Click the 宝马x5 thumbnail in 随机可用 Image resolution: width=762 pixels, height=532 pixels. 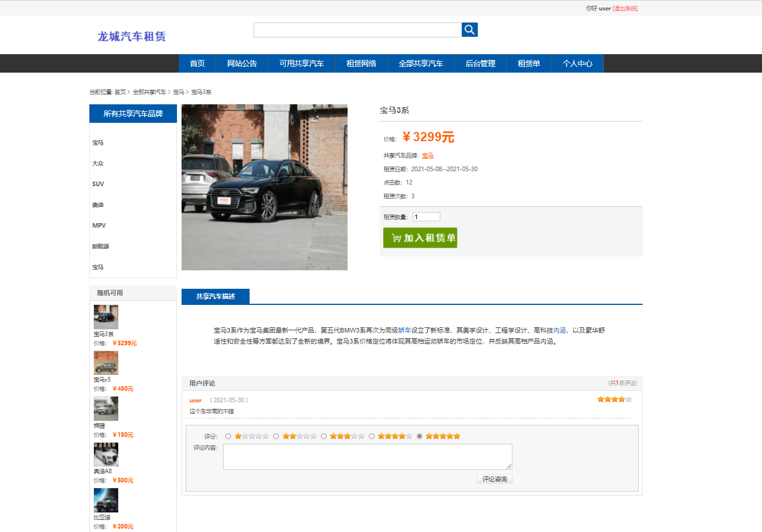pyautogui.click(x=107, y=363)
